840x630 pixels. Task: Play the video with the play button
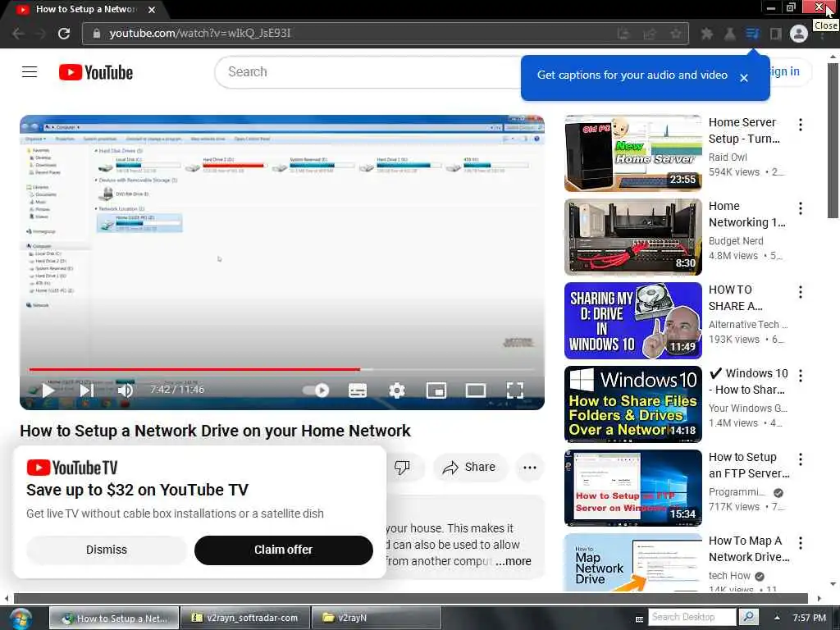(48, 390)
